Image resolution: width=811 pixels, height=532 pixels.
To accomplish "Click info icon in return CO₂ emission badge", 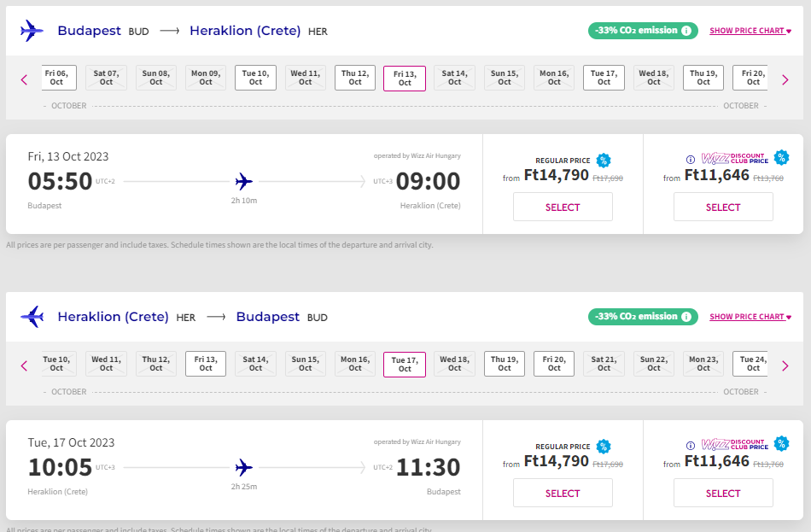I will click(686, 317).
